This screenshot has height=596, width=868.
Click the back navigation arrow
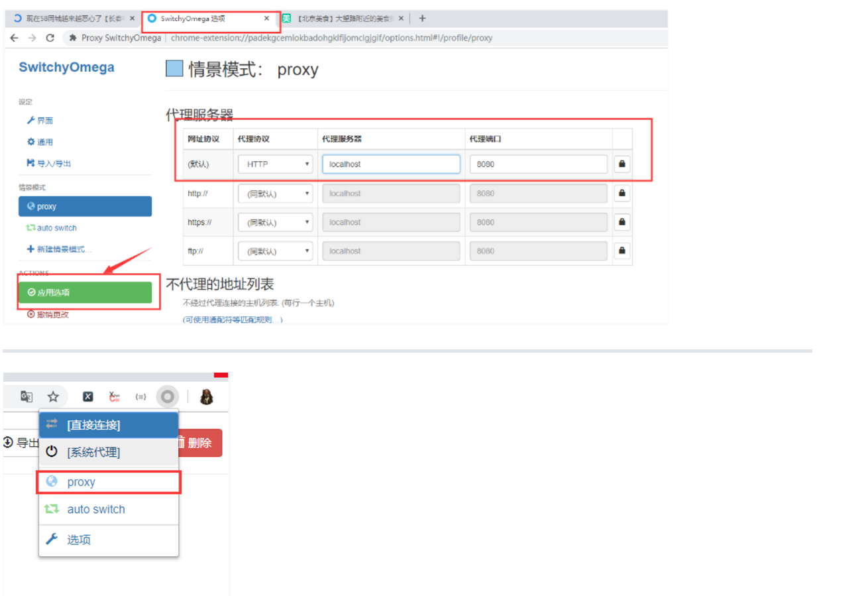point(15,38)
